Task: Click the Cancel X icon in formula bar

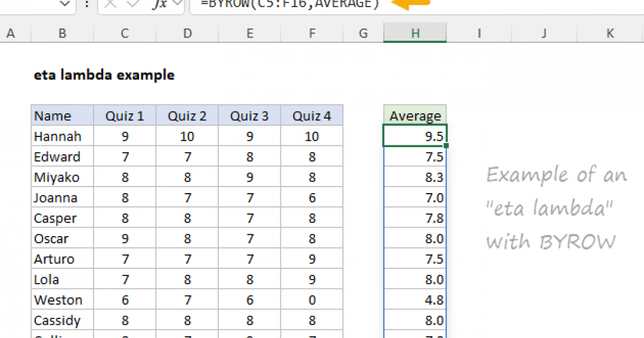Action: [x=110, y=4]
